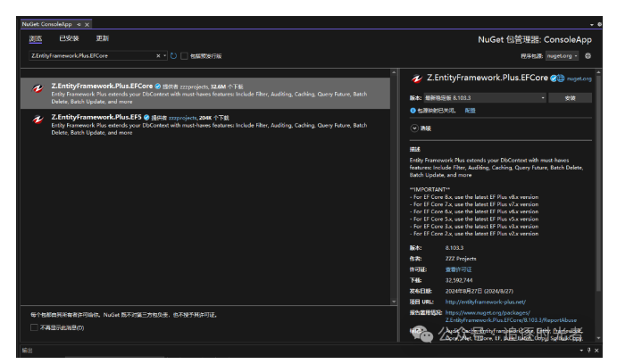Toggle the include prerelease checkbox

pyautogui.click(x=184, y=56)
